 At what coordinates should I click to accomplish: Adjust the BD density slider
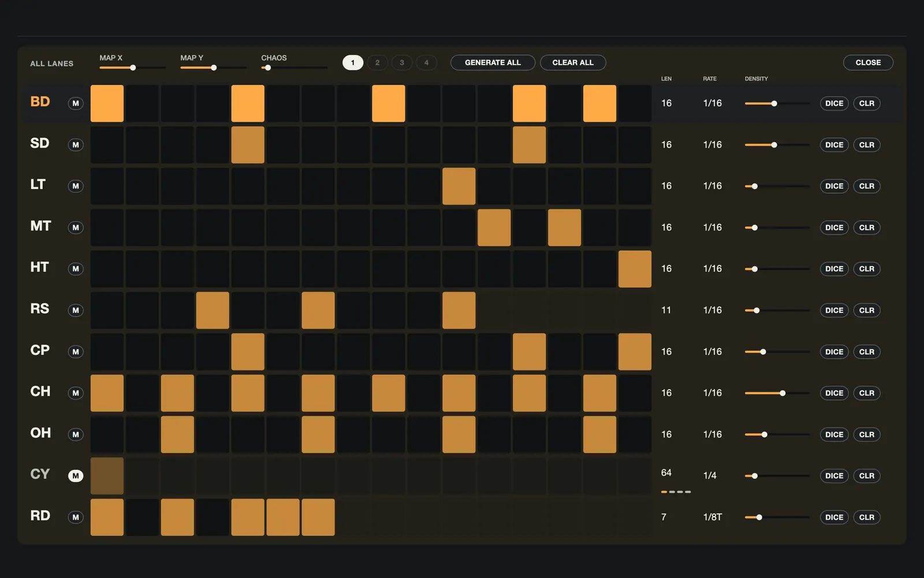pyautogui.click(x=777, y=103)
